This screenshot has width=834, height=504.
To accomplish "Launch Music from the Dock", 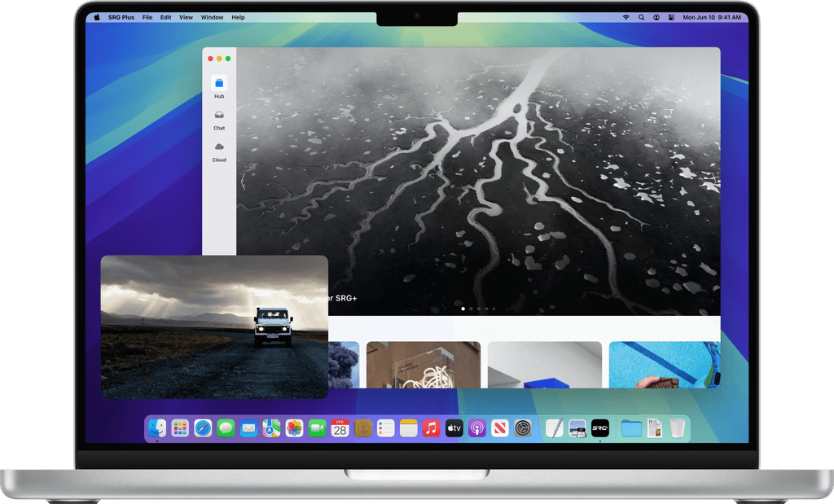I will pyautogui.click(x=432, y=428).
